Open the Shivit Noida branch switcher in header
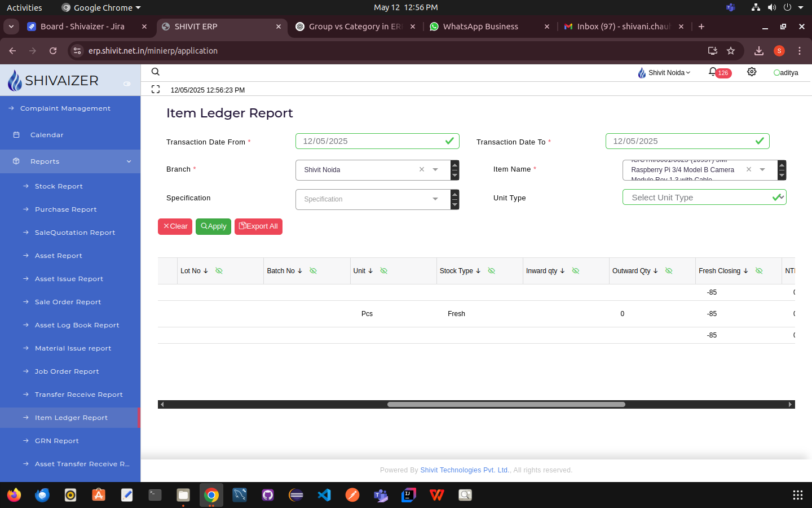812x508 pixels. tap(664, 73)
